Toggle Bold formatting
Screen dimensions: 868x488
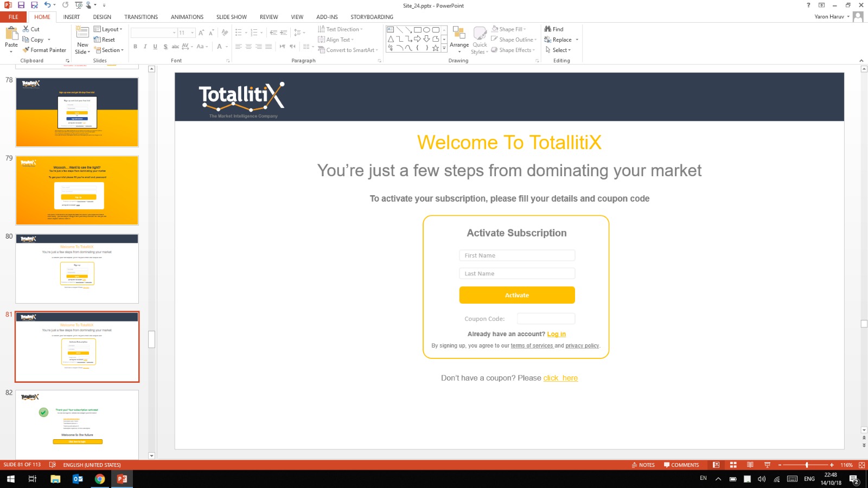pyautogui.click(x=135, y=47)
